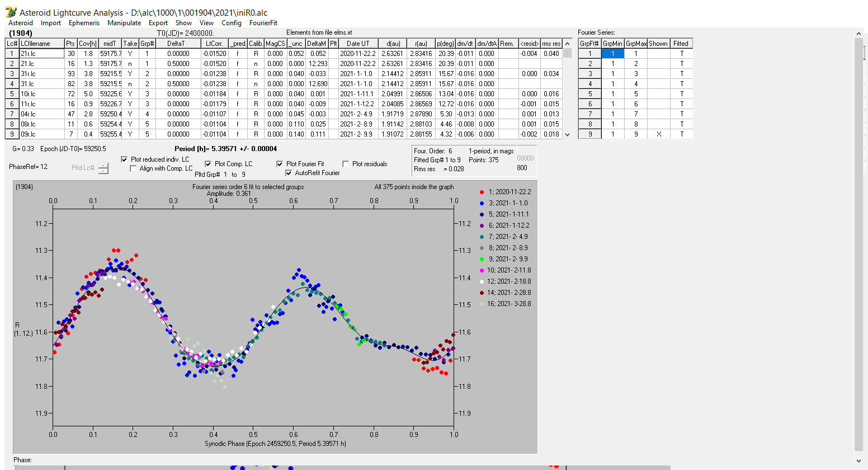Click the Shown X mark in Fourier row 9
The width and height of the screenshot is (868, 470).
(658, 134)
